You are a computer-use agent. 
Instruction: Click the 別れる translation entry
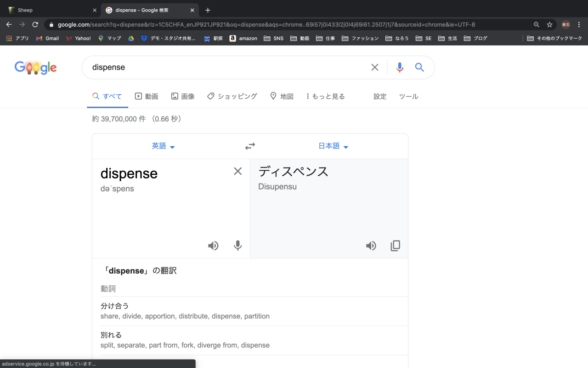pos(111,335)
